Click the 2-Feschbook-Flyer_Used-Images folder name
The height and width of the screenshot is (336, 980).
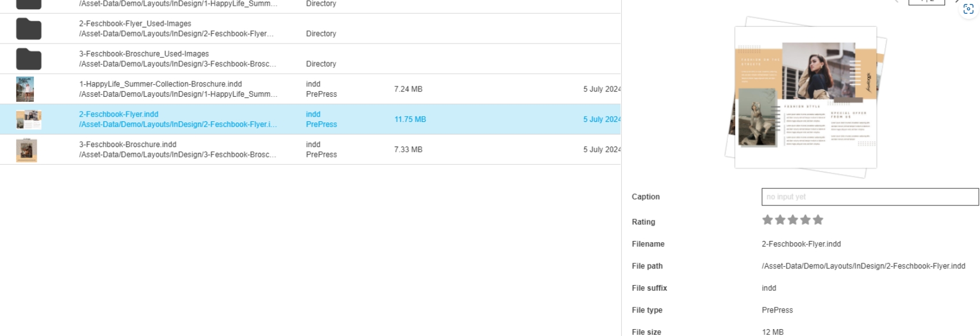[x=135, y=23]
